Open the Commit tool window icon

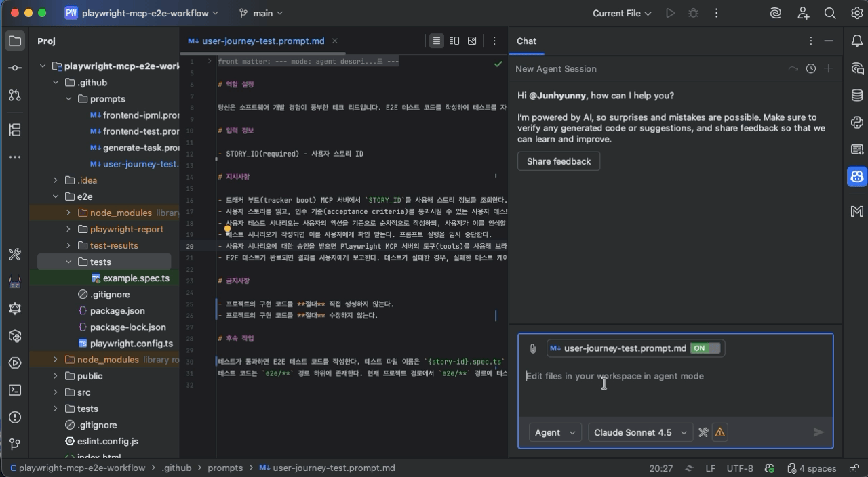(x=15, y=68)
